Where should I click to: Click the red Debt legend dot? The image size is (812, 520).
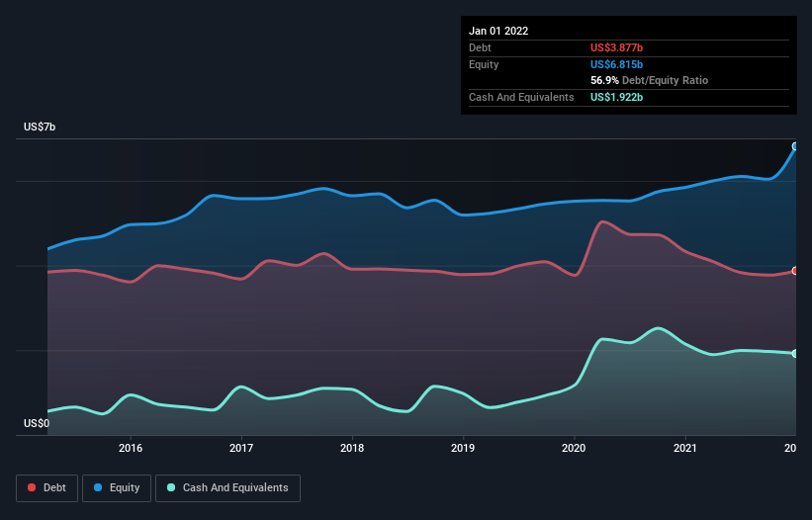32,487
